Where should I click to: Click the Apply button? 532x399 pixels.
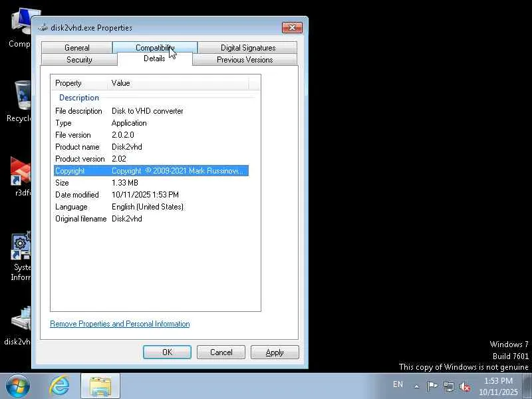coord(275,352)
